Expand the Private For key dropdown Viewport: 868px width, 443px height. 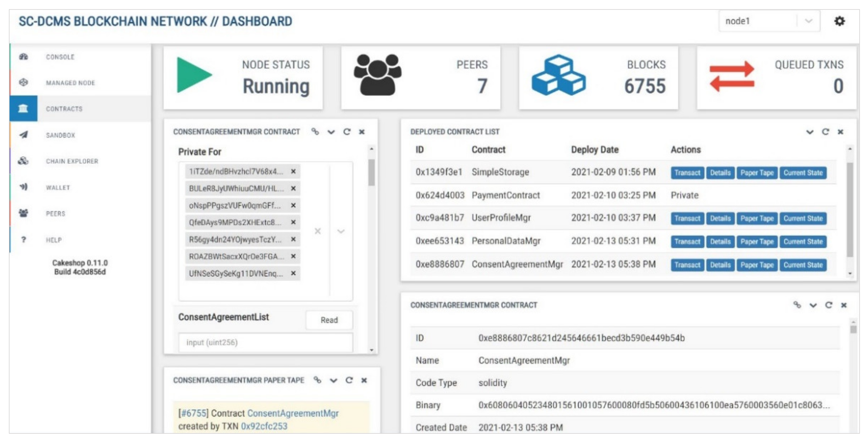tap(341, 231)
